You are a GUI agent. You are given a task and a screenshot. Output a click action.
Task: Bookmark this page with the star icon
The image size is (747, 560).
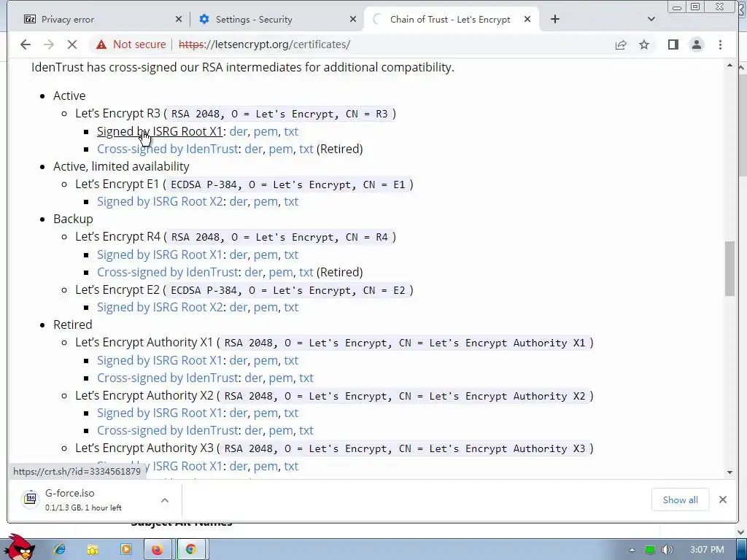[644, 44]
